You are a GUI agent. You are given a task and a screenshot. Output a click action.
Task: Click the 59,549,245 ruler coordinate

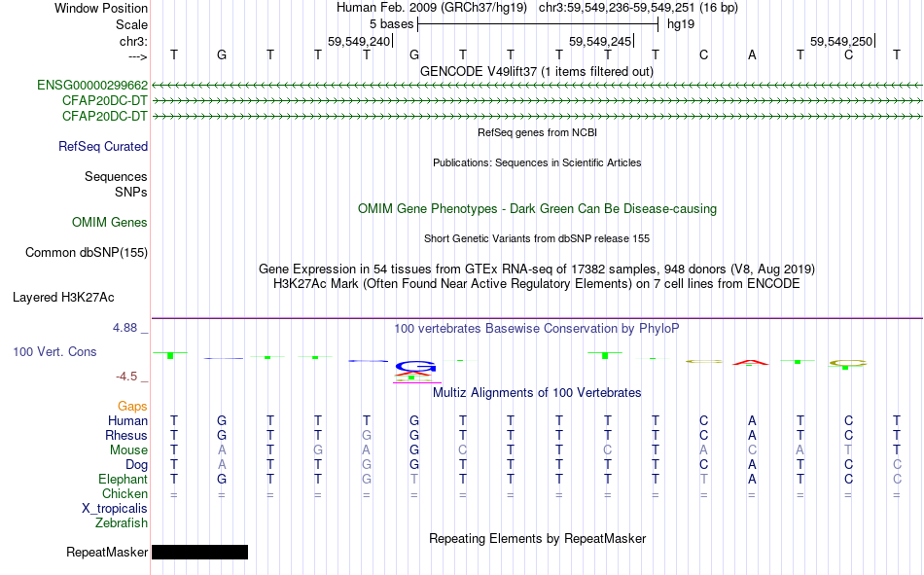[x=600, y=41]
